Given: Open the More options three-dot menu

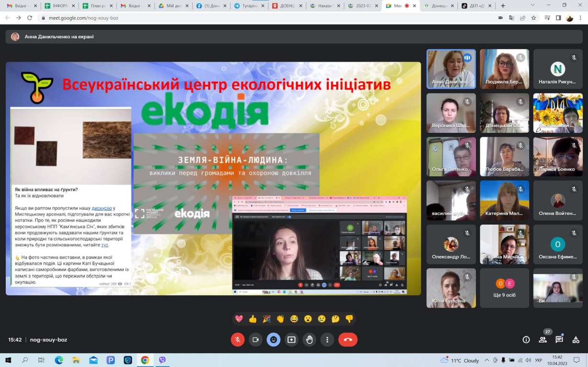Looking at the screenshot, I should point(327,340).
